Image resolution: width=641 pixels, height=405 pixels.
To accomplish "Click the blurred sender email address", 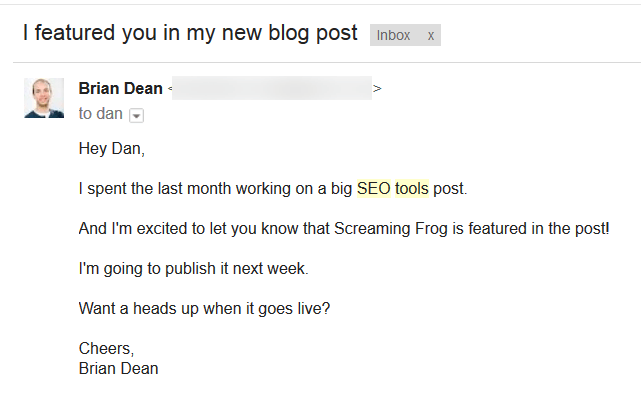I will click(272, 89).
